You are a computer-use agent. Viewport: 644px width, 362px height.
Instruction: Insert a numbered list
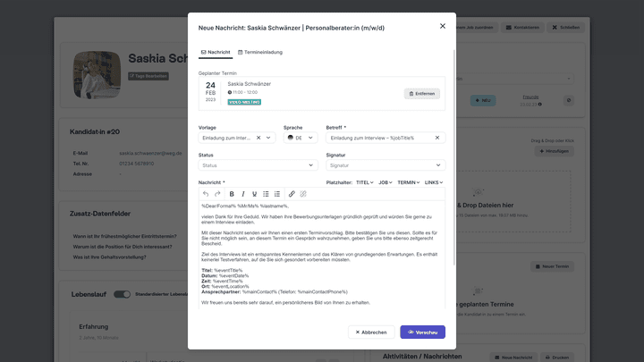point(277,194)
